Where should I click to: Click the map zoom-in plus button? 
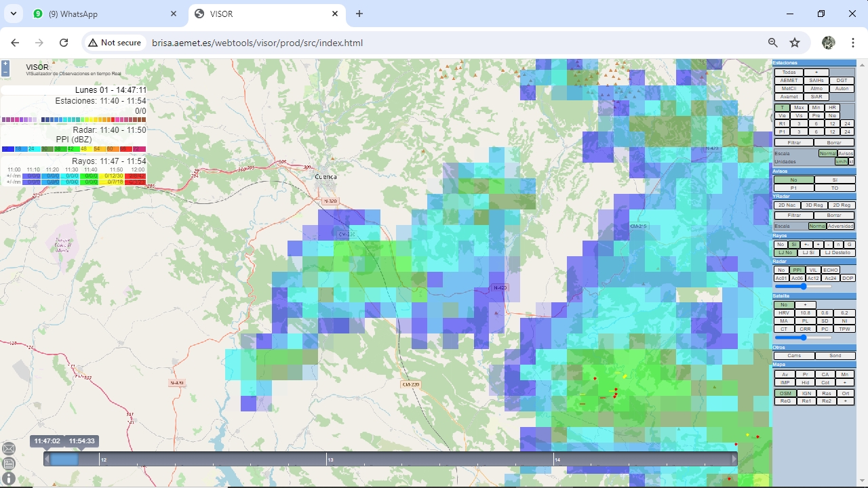pos(5,64)
